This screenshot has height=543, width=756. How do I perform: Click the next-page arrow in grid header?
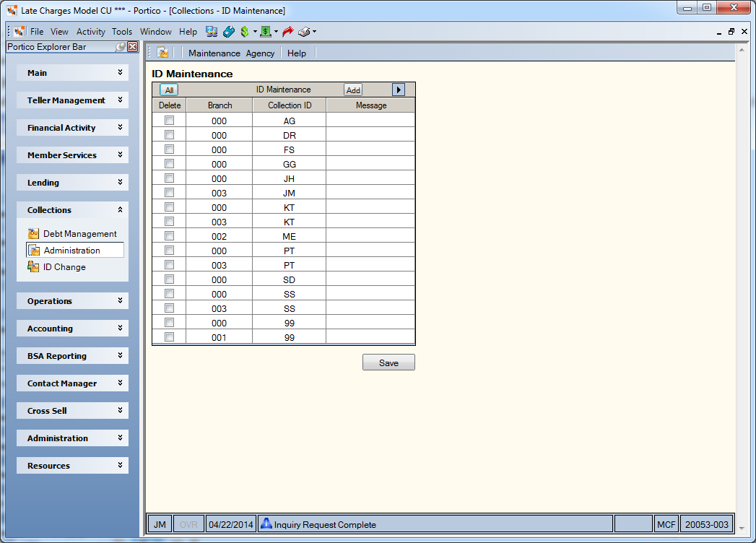pos(399,90)
